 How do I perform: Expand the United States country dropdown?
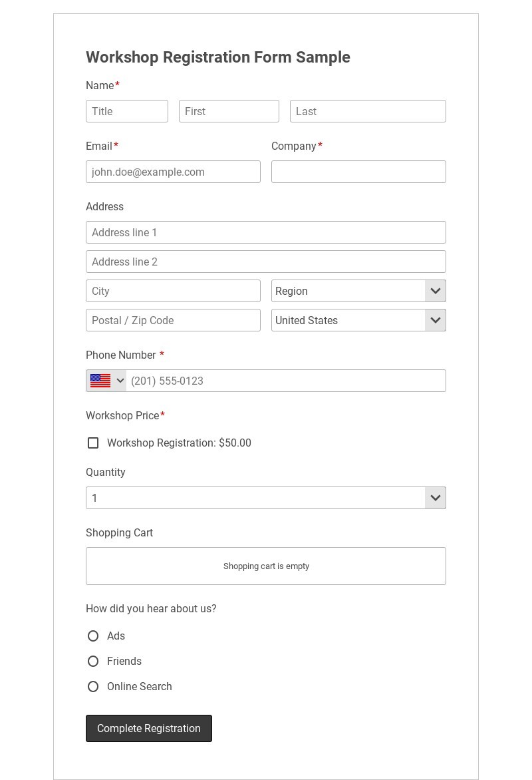[x=436, y=320]
